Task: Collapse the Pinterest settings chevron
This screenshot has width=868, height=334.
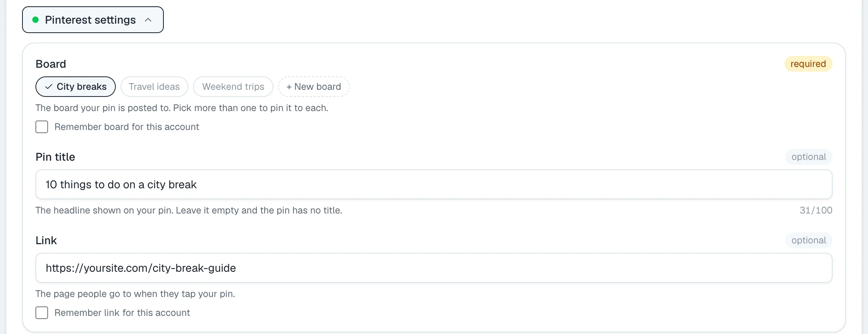Action: pyautogui.click(x=148, y=20)
